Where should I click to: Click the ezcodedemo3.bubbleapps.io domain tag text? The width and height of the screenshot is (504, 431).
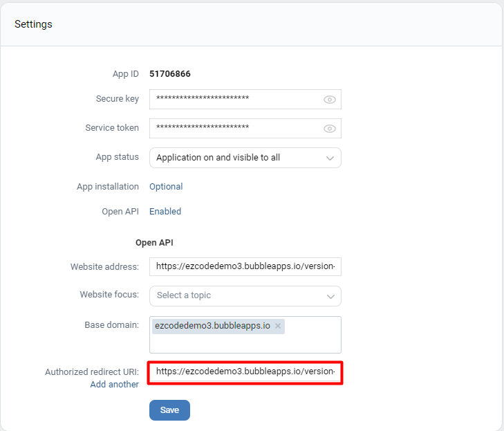(x=212, y=326)
